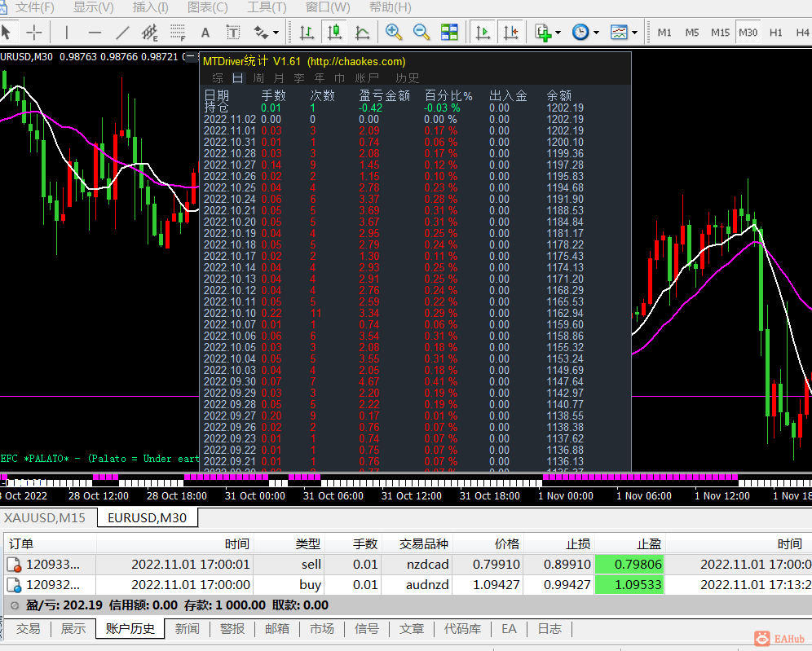Toggle chart auto scroll
The width and height of the screenshot is (812, 651).
[483, 33]
